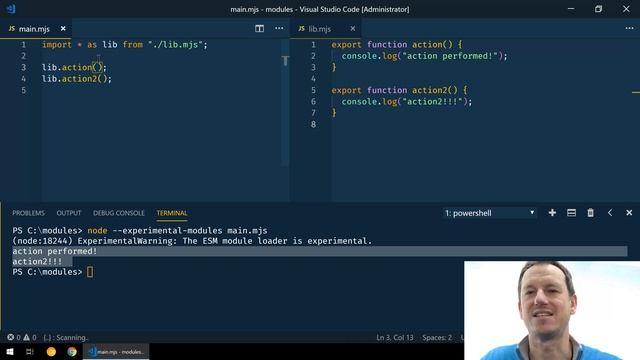Screen dimensions: 640x360
Task: Restore down the VS Code window
Action: [598, 9]
